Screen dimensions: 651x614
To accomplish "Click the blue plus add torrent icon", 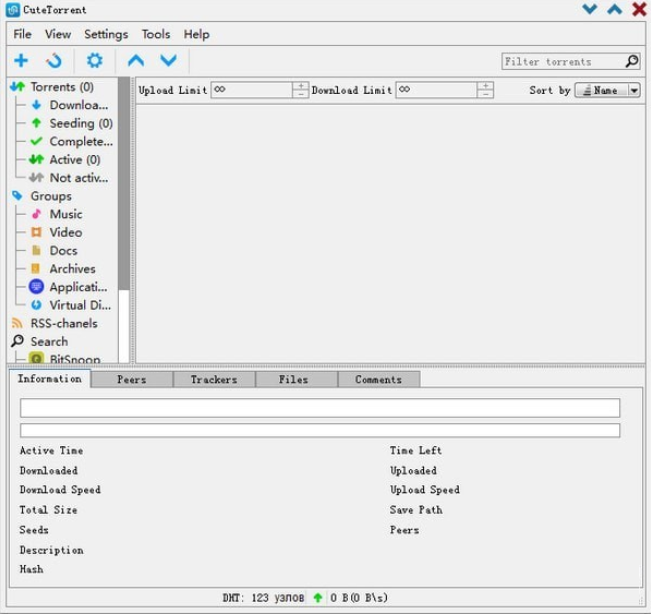I will (20, 61).
